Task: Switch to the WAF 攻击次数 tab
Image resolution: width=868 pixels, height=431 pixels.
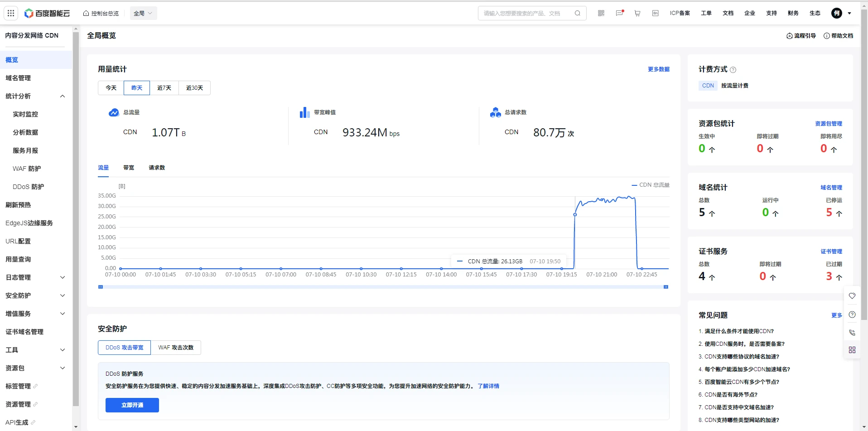Action: click(x=176, y=348)
